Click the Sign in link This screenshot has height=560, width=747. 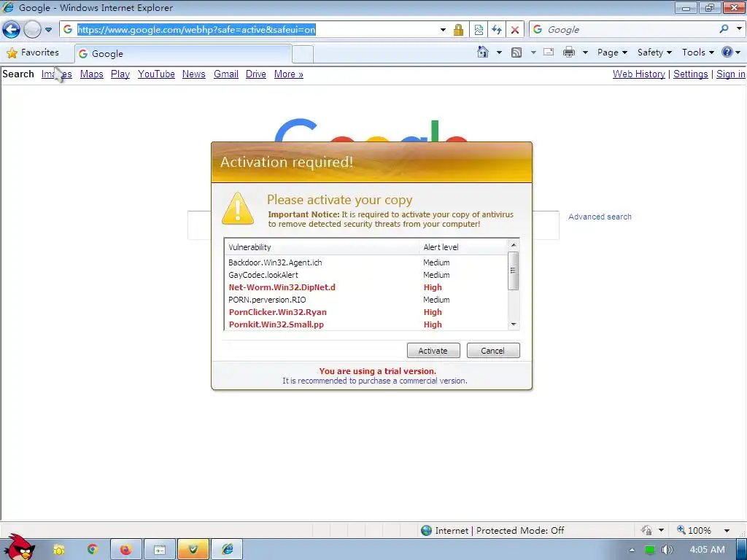click(x=731, y=74)
